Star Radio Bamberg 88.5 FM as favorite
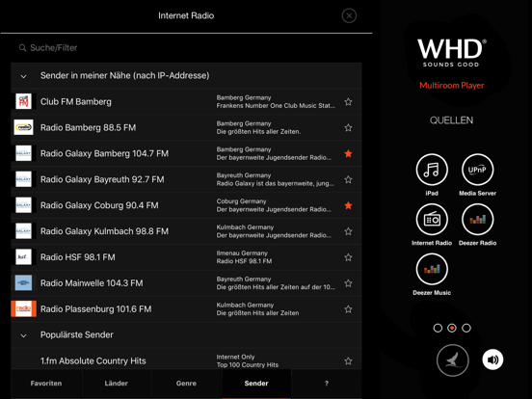The width and height of the screenshot is (532, 399). click(348, 127)
